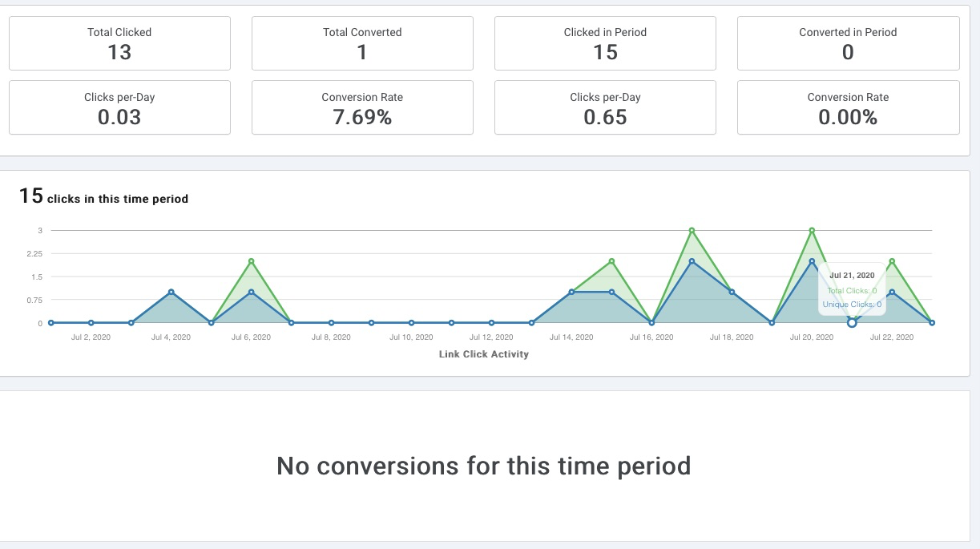Viewport: 980px width, 549px height.
Task: Click the green peak point on Jul 22
Action: [x=892, y=261]
